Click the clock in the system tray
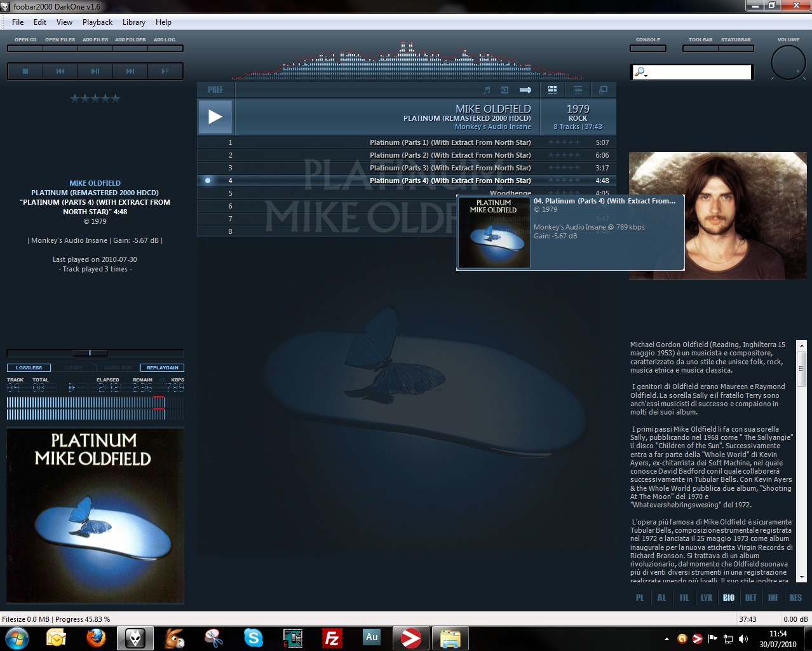This screenshot has width=812, height=651. [x=778, y=639]
